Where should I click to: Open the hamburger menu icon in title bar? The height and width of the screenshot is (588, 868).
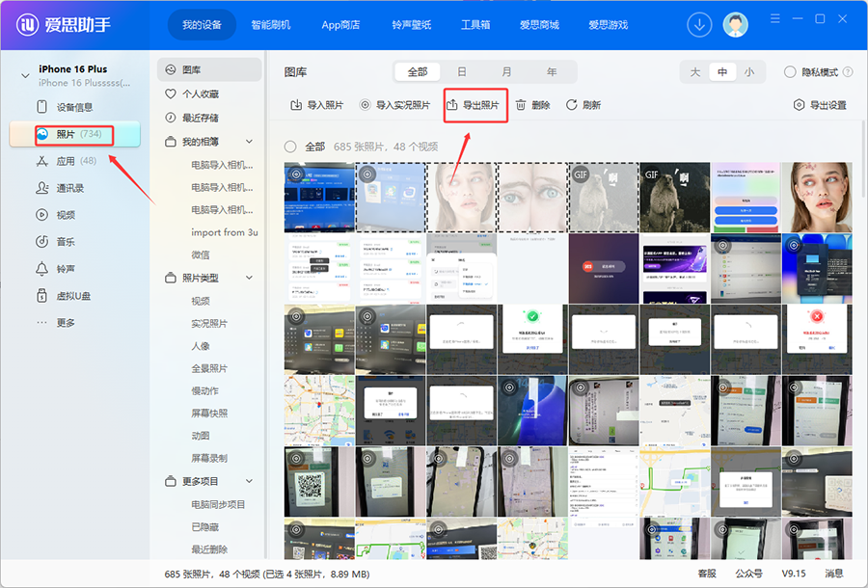click(x=775, y=19)
